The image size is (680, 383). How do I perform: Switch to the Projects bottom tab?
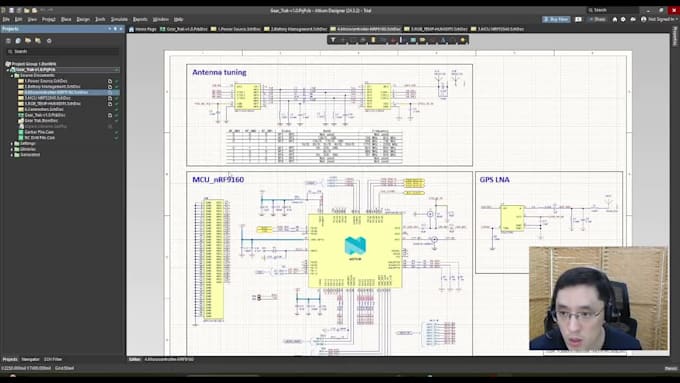click(10, 359)
